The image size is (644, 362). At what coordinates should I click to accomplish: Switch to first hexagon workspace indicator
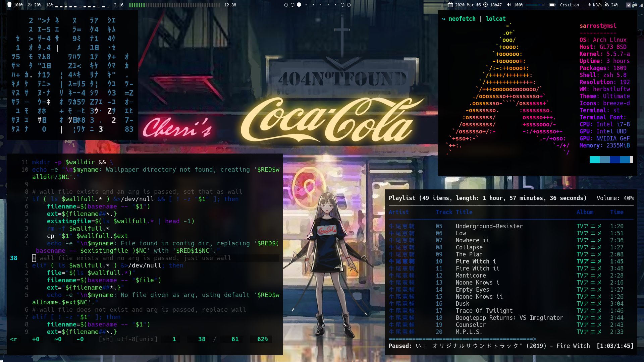coord(286,5)
